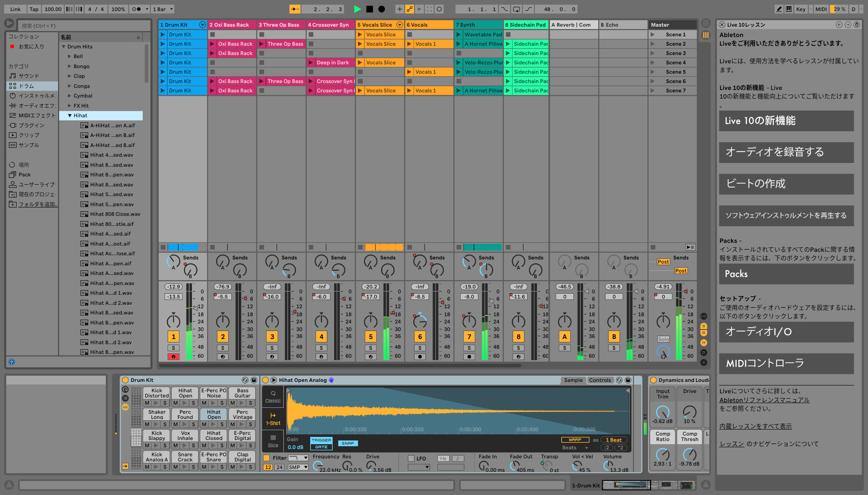Viewport: 868px width, 495px height.
Task: Solo track 1 Drum Kit
Action: coord(173,348)
